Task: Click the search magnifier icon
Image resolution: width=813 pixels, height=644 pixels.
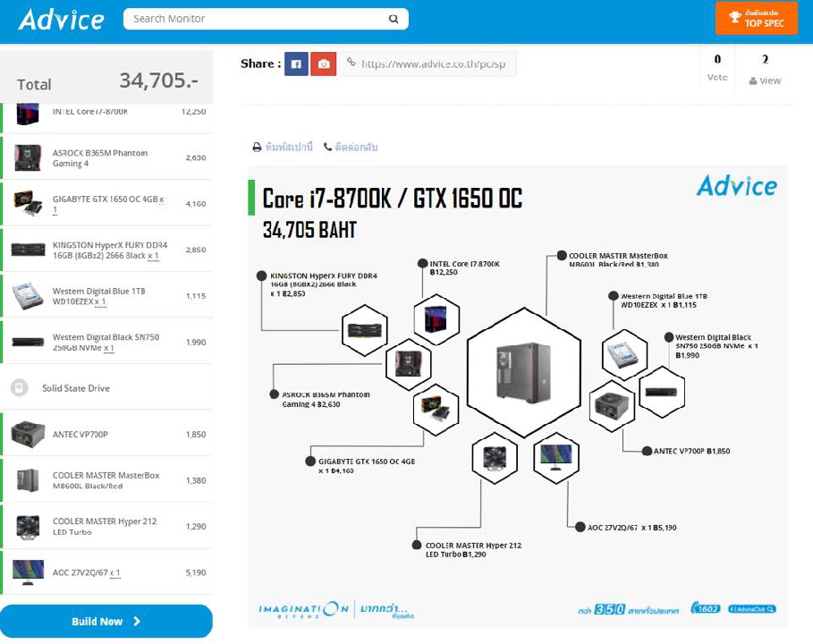Action: [394, 19]
